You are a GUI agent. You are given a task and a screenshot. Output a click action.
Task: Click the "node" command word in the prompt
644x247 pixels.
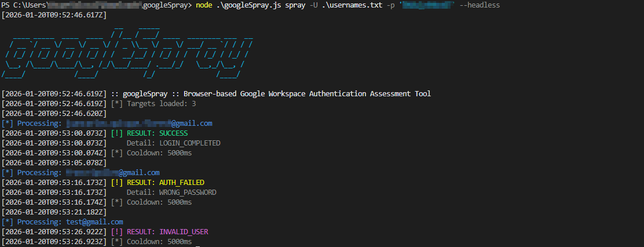(x=204, y=6)
